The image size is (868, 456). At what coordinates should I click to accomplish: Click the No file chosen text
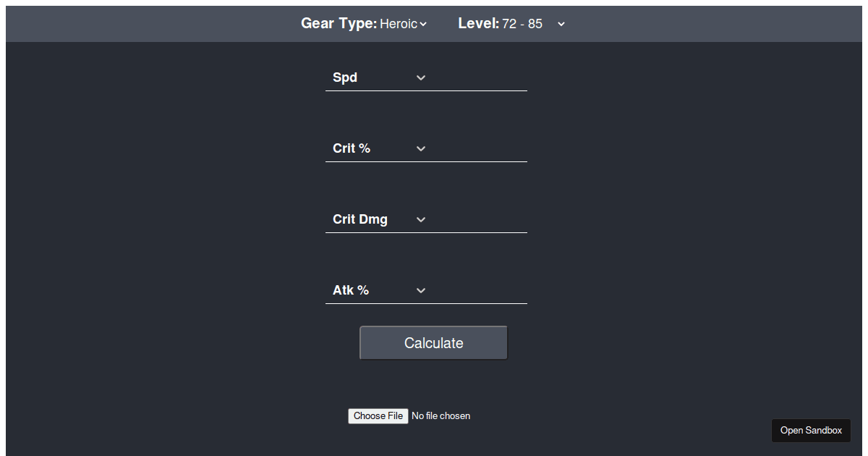[441, 415]
